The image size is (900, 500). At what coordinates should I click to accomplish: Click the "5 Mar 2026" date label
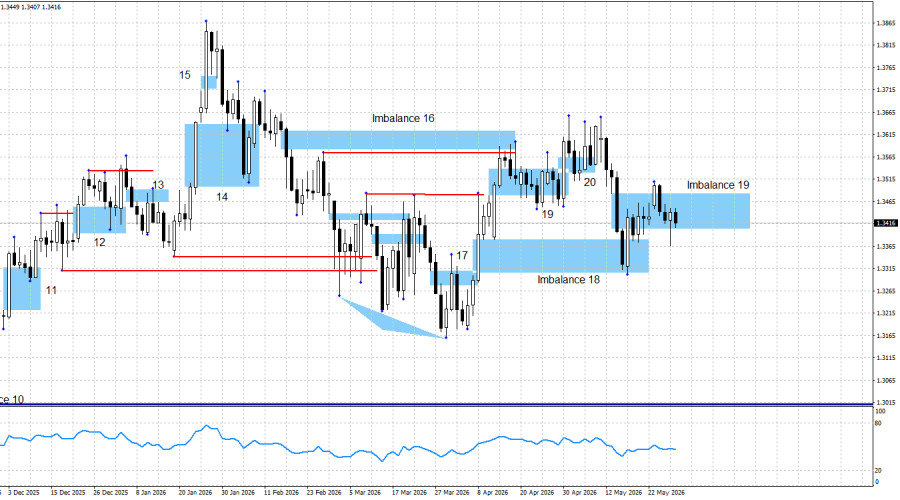tap(365, 493)
